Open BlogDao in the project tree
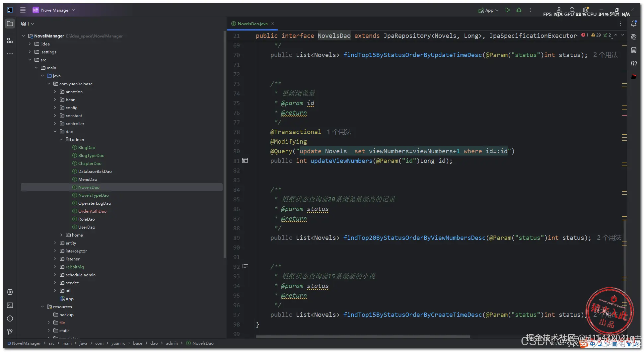This screenshot has height=352, width=644. coord(87,147)
